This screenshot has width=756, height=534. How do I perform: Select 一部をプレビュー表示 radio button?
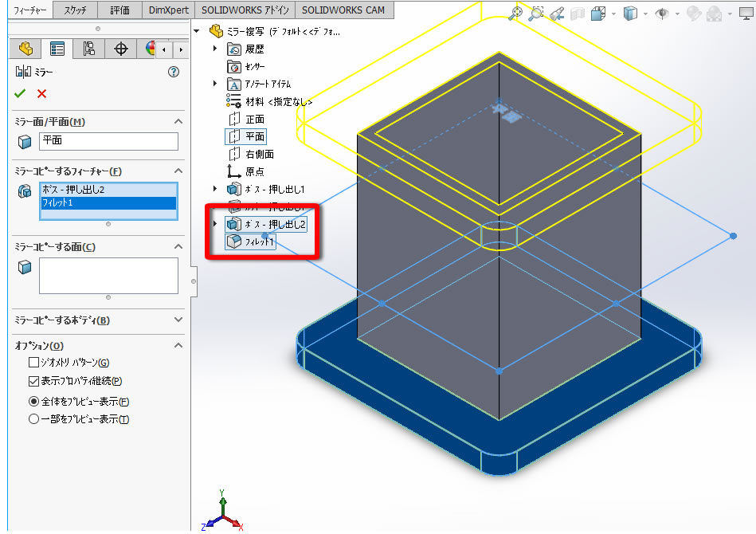33,418
